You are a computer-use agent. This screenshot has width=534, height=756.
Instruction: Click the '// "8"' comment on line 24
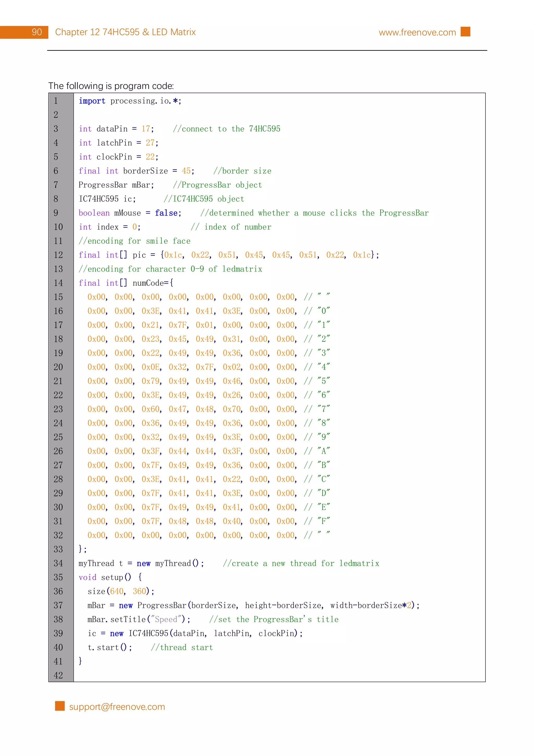click(317, 423)
